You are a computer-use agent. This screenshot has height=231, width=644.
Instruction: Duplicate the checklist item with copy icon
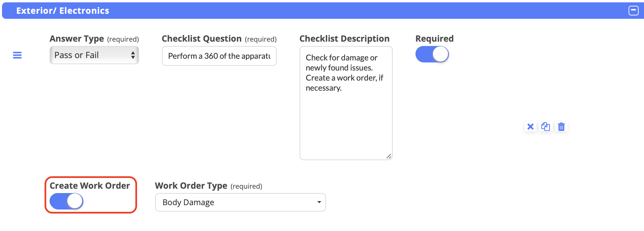click(x=545, y=127)
